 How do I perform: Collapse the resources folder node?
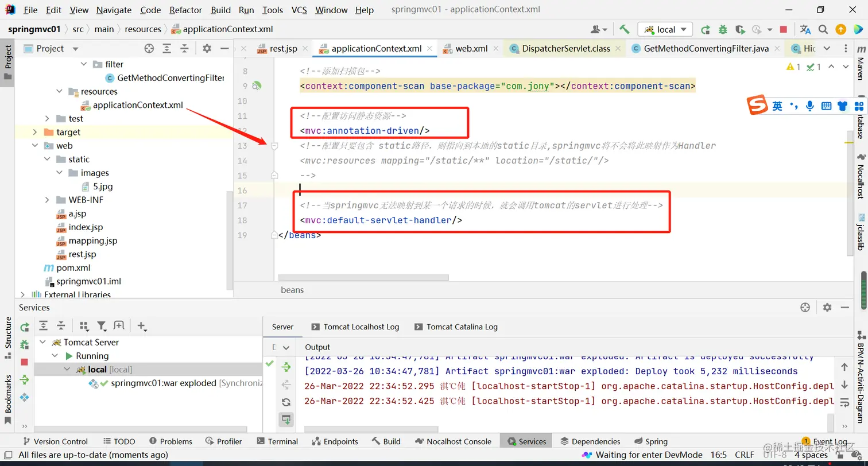60,92
